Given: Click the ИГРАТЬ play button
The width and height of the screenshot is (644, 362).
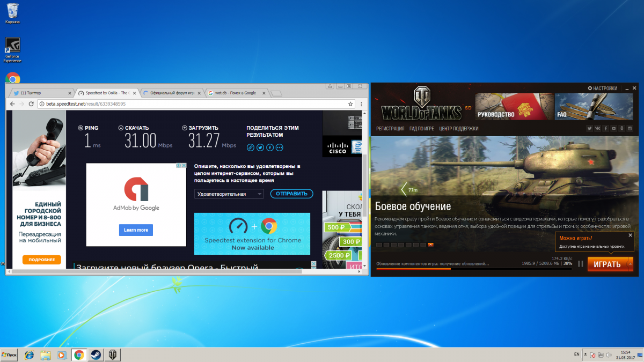Looking at the screenshot, I should click(607, 264).
